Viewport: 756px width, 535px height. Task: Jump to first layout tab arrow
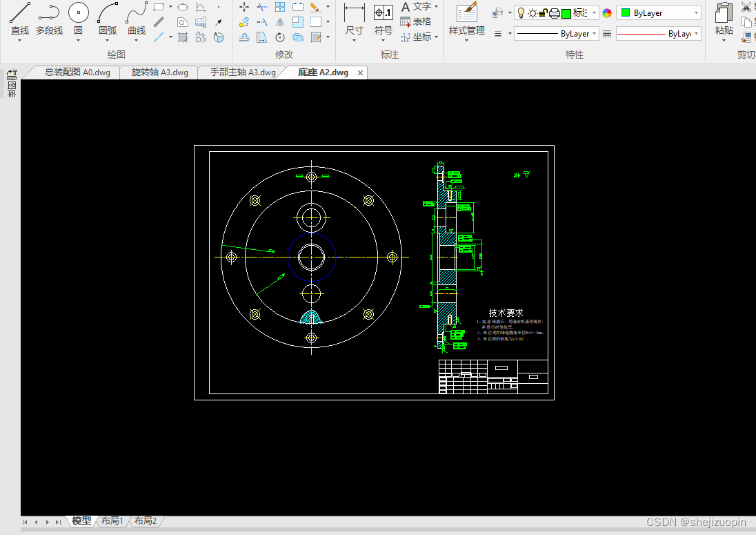pyautogui.click(x=25, y=522)
